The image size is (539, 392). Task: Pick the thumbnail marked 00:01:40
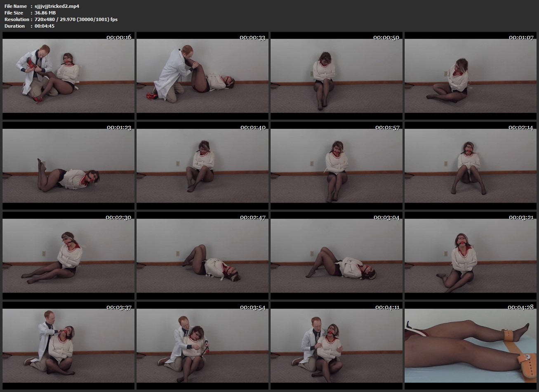202,165
